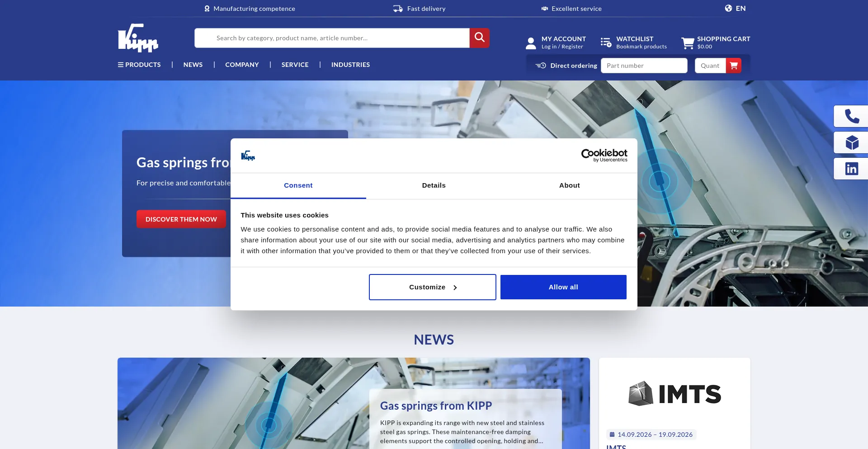Click the Fast delivery truck icon

(398, 9)
